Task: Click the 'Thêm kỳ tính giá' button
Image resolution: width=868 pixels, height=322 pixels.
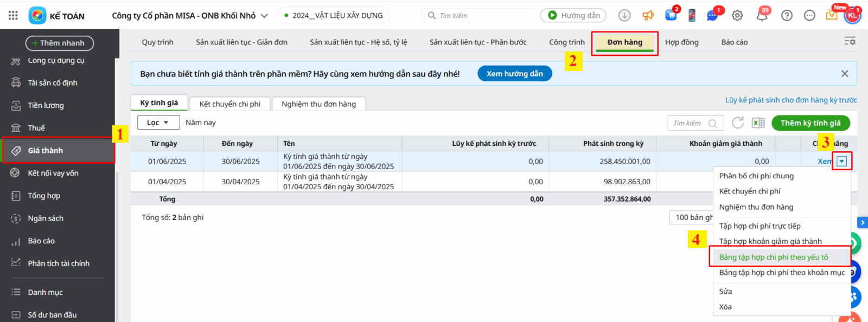Action: (810, 123)
